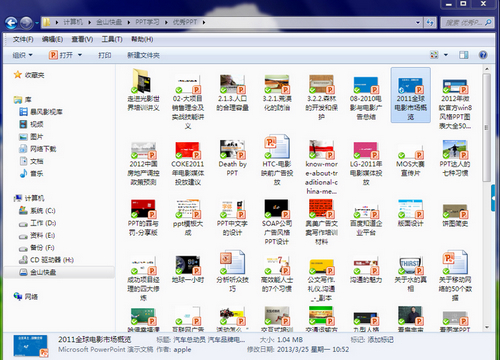Expand the view options dropdown arrow
The height and width of the screenshot is (360, 500).
click(446, 55)
